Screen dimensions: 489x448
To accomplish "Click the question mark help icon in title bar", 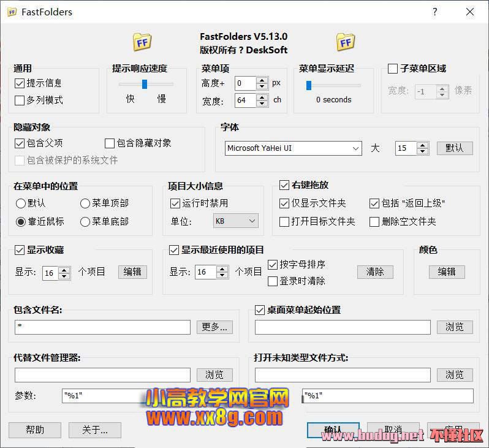I will [435, 12].
